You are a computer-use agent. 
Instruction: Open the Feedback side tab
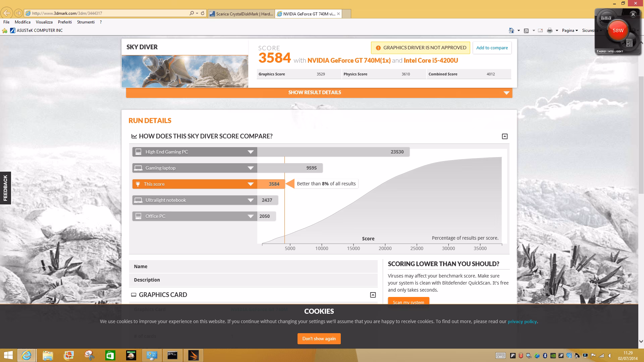5,188
